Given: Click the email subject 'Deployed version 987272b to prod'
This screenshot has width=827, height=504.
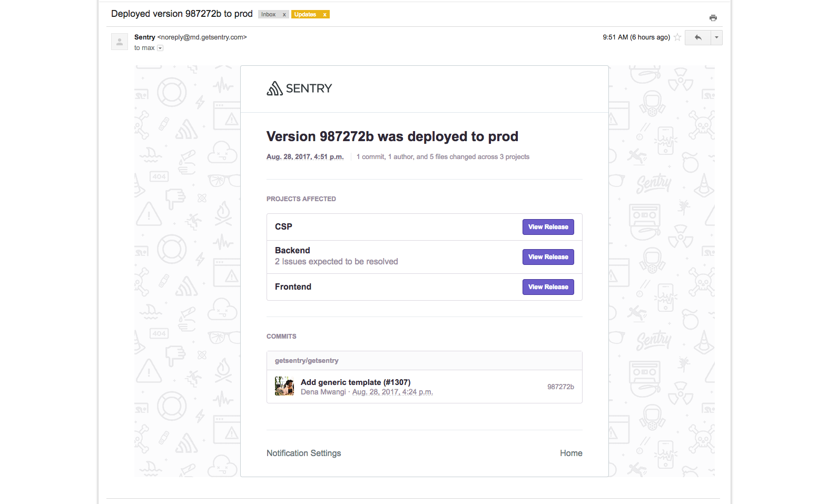Looking at the screenshot, I should [182, 14].
